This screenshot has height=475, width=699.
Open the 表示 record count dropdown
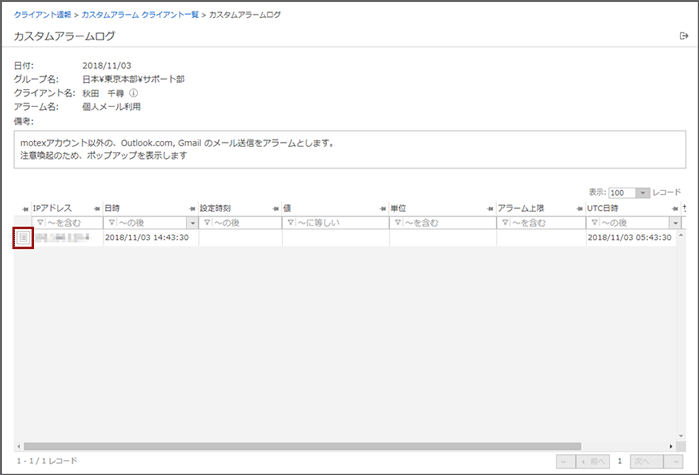pyautogui.click(x=643, y=192)
